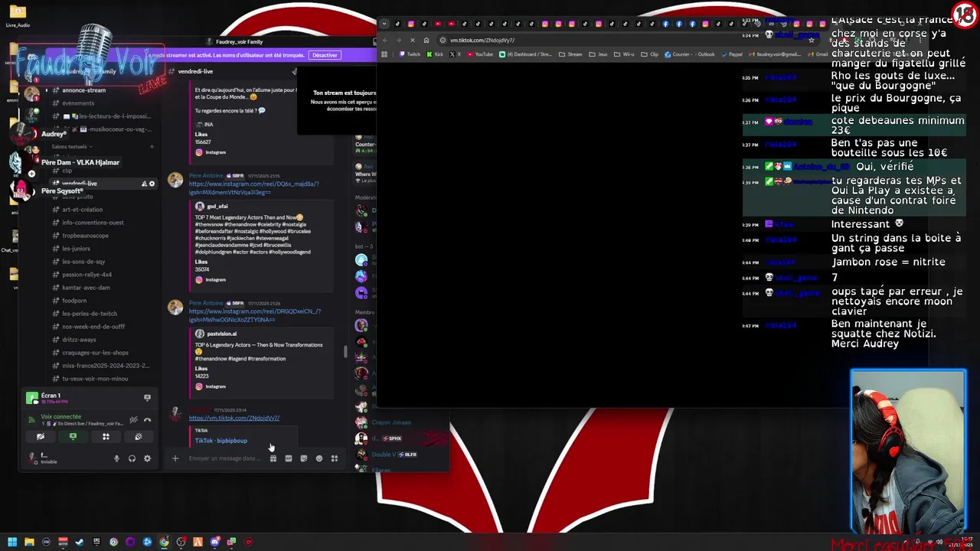Open the Jeux bookmarks folder
Screen dimensions: 980x551
(x=598, y=54)
